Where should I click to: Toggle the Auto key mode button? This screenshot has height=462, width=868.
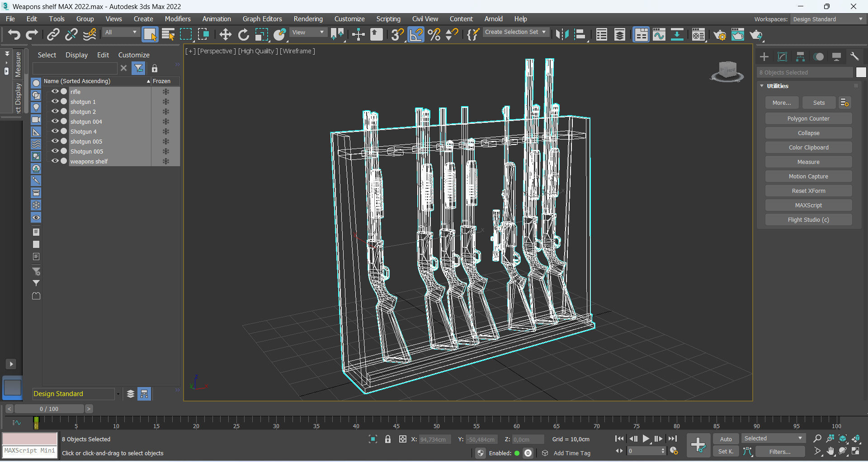pos(726,439)
